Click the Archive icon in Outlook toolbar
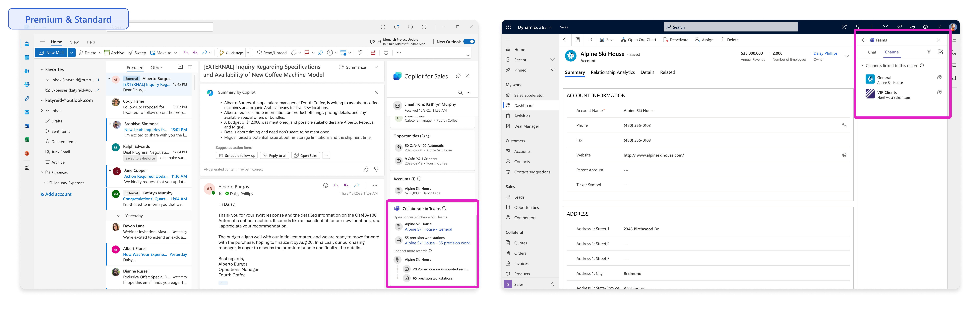 [x=107, y=53]
